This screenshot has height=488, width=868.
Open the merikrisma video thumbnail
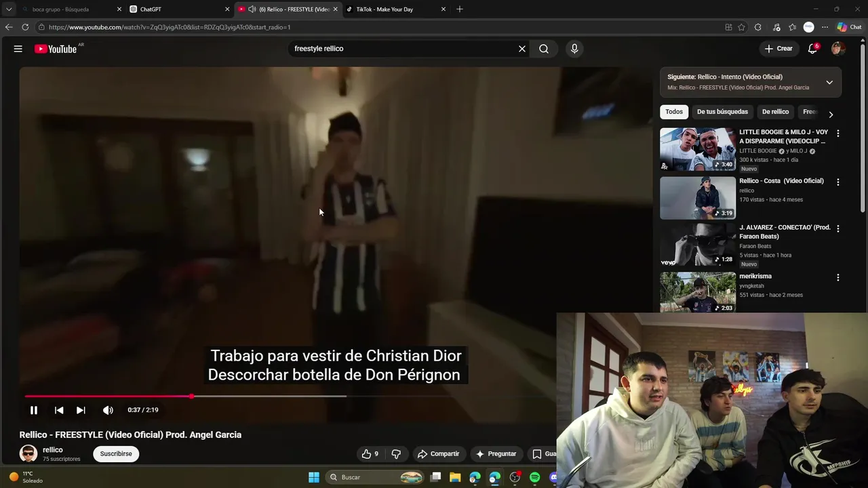698,292
